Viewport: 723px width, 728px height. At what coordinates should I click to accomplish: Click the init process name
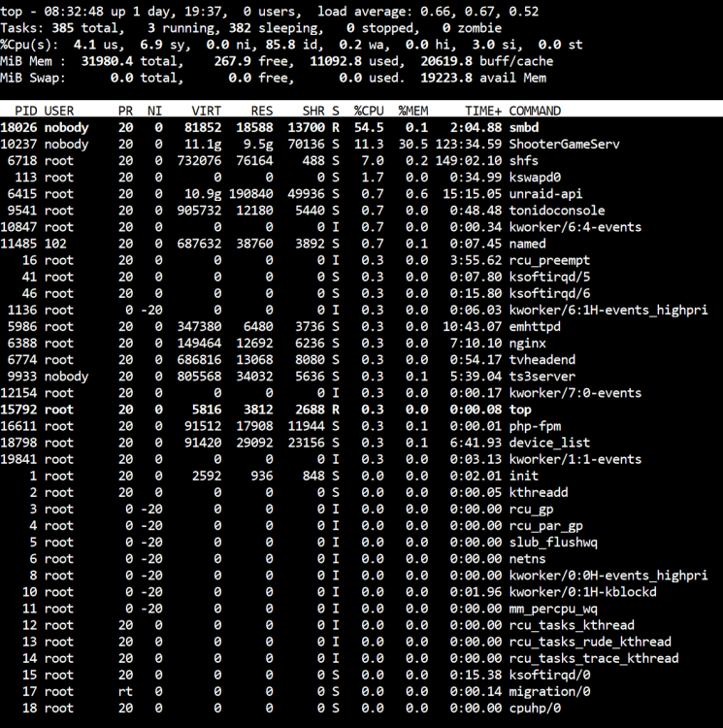pyautogui.click(x=523, y=476)
